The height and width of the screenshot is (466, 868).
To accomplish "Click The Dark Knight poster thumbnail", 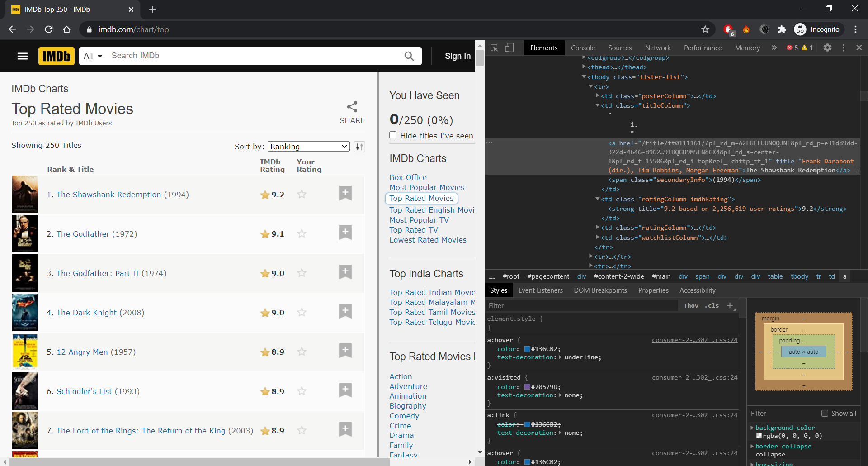I will pyautogui.click(x=25, y=312).
